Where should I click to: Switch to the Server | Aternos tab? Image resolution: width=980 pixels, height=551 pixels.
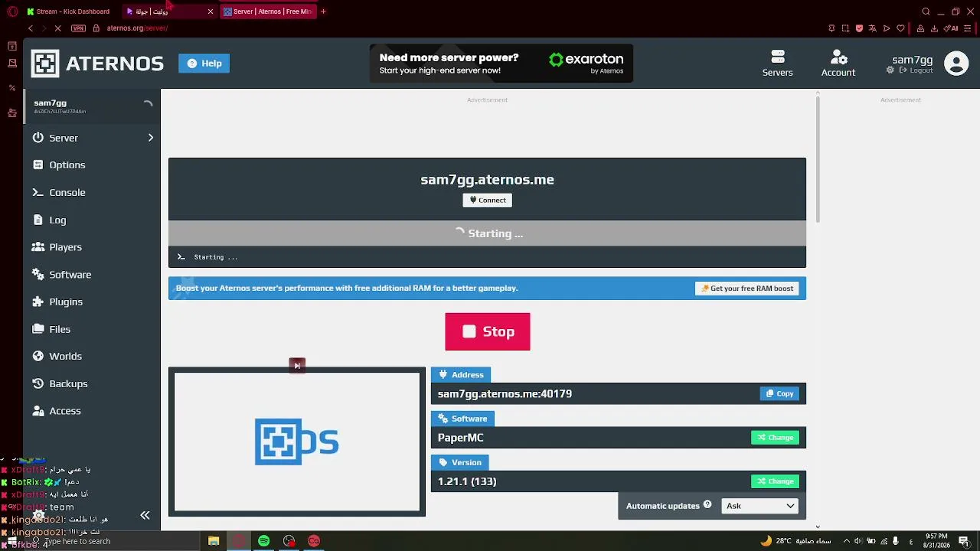click(x=268, y=11)
